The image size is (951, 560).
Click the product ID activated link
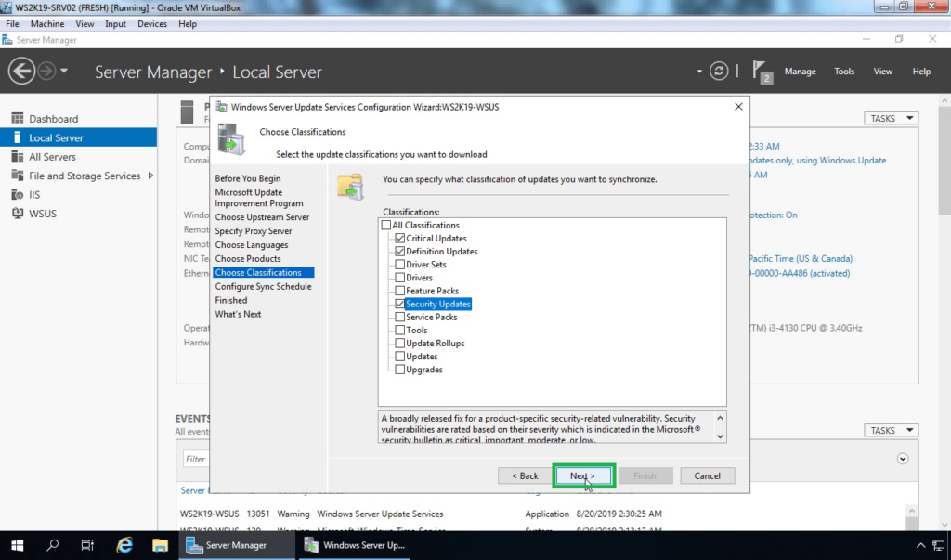coord(800,274)
